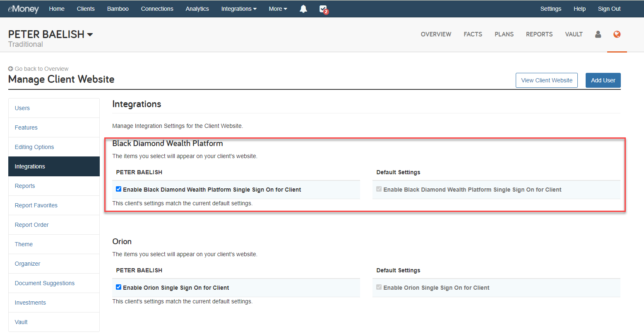Select Document Suggestions in the sidebar
Screen dimensions: 644x334
[54, 283]
